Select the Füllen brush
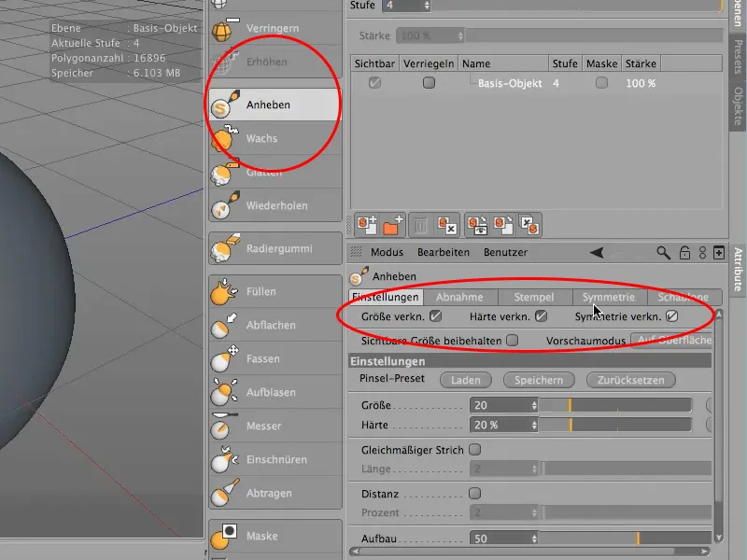This screenshot has height=560, width=747. point(275,291)
